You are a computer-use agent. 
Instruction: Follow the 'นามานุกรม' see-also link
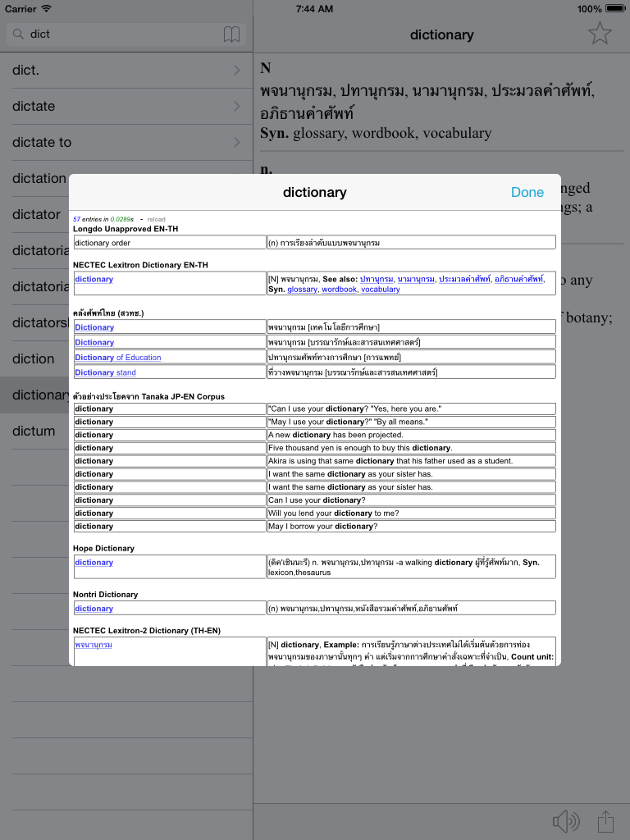(416, 279)
